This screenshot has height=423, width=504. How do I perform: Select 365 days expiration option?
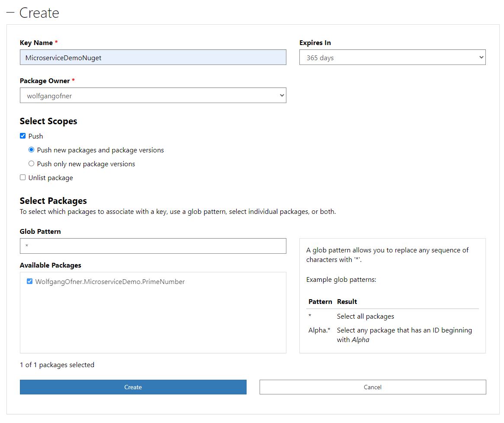[392, 57]
